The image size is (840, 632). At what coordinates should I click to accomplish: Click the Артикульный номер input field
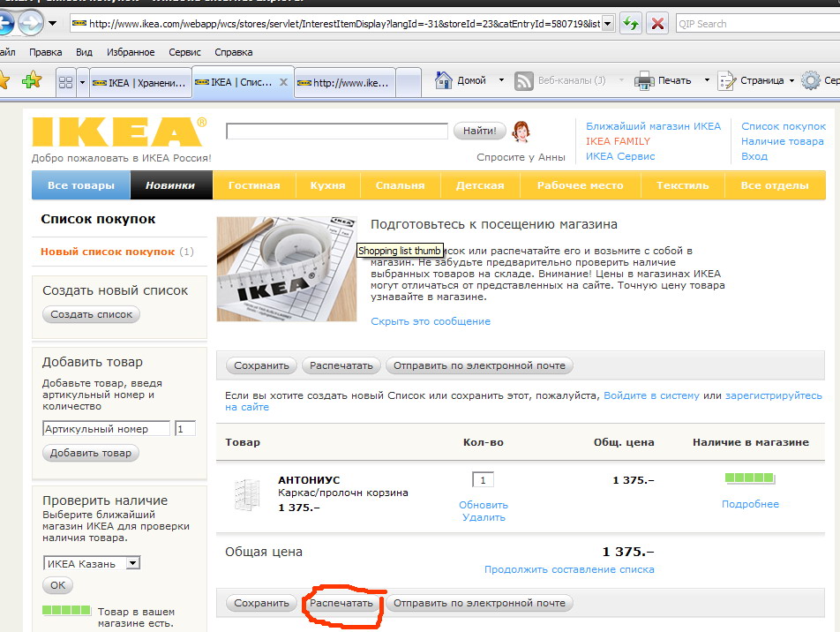point(106,428)
